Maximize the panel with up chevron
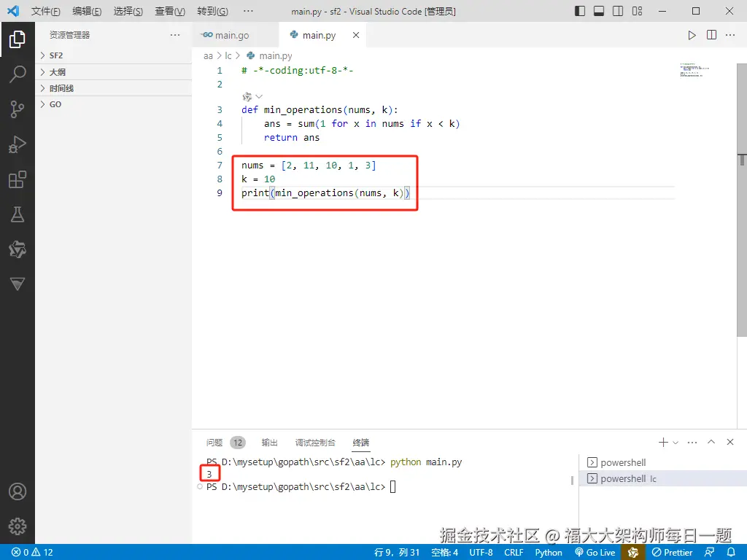 [x=711, y=442]
